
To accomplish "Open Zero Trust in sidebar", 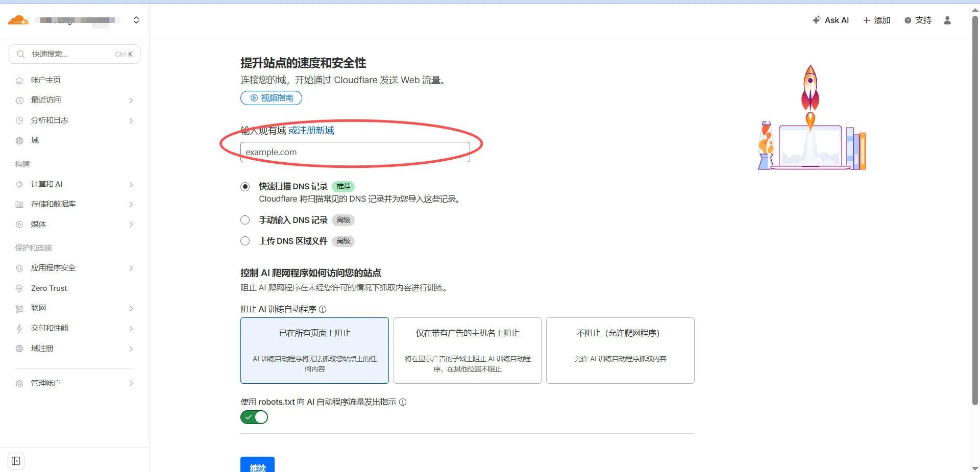I will coord(49,288).
